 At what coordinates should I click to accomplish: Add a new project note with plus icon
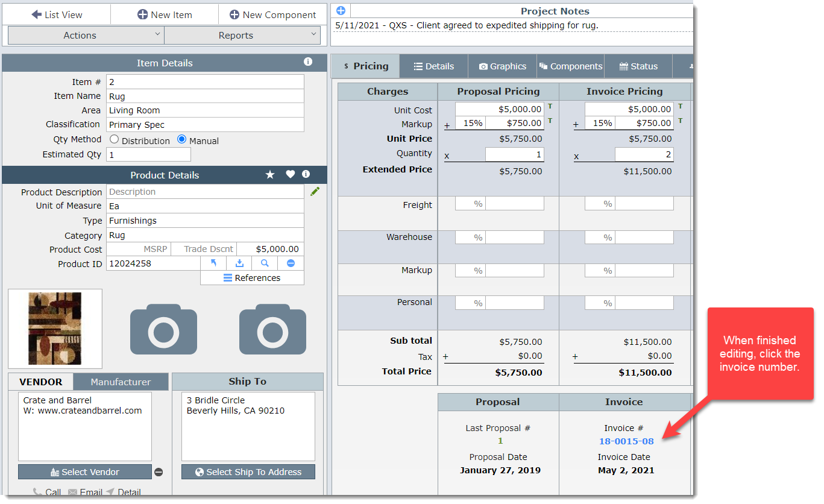341,11
